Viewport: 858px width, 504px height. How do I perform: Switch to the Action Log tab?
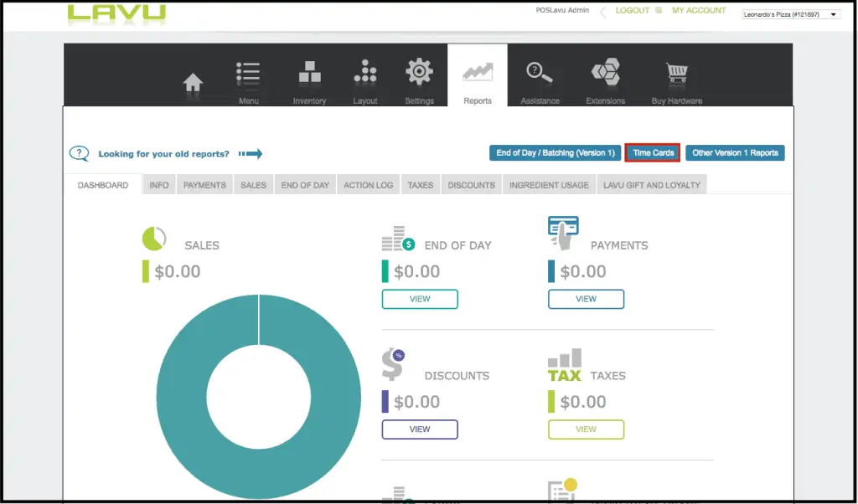pyautogui.click(x=368, y=185)
